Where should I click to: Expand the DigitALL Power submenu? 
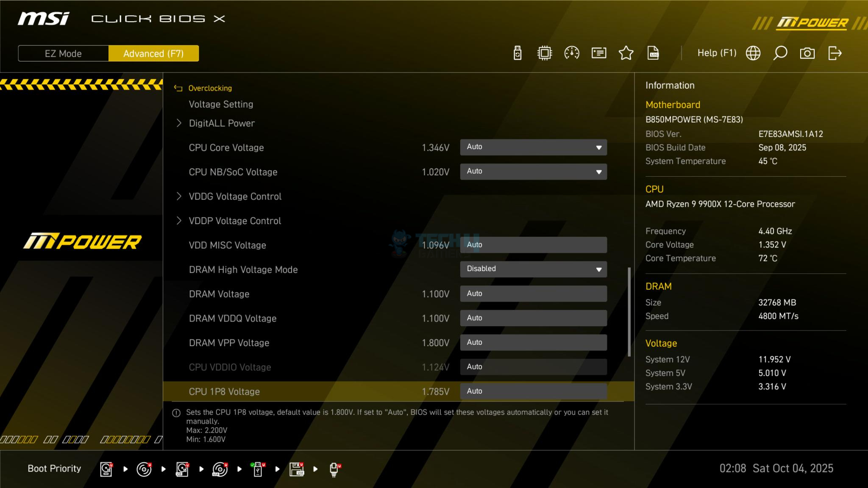click(x=222, y=123)
